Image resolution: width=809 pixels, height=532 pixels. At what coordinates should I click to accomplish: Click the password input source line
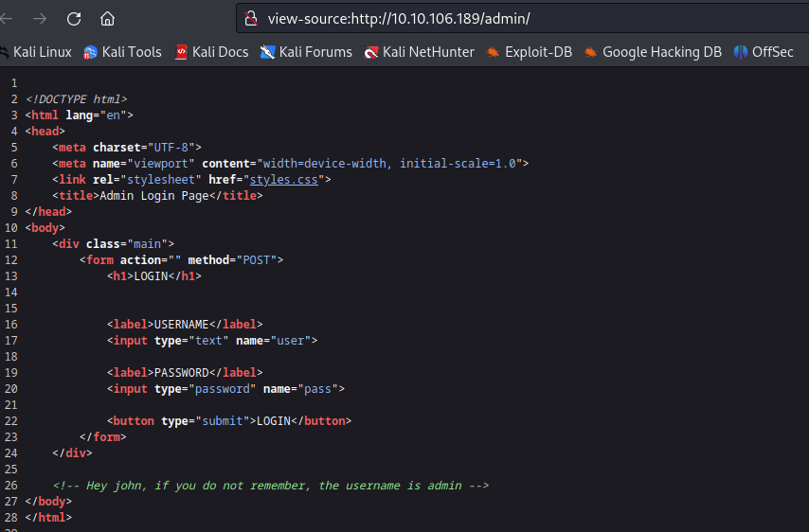click(225, 388)
